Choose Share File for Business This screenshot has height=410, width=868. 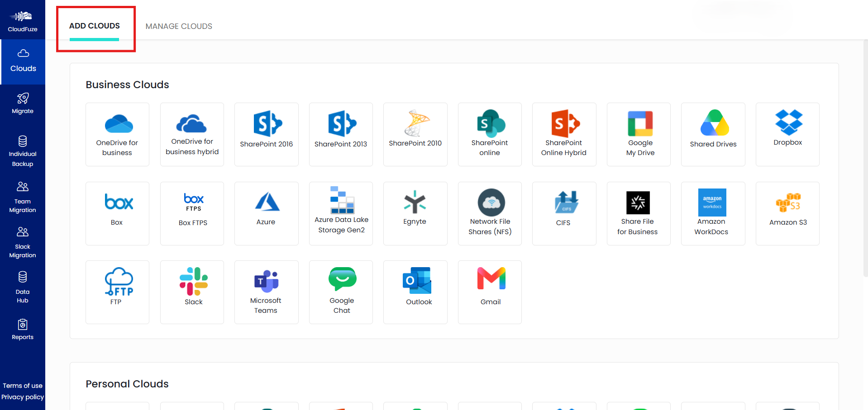[639, 213]
